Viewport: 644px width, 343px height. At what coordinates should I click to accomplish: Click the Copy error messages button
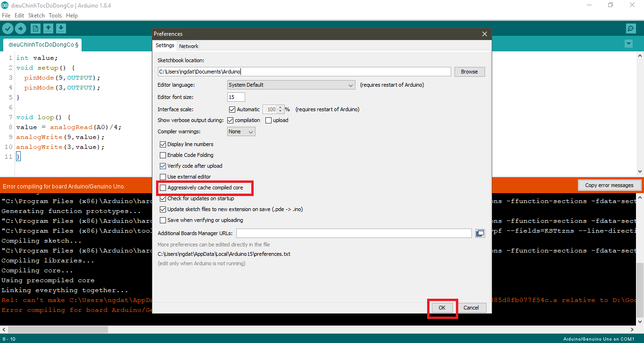point(610,185)
